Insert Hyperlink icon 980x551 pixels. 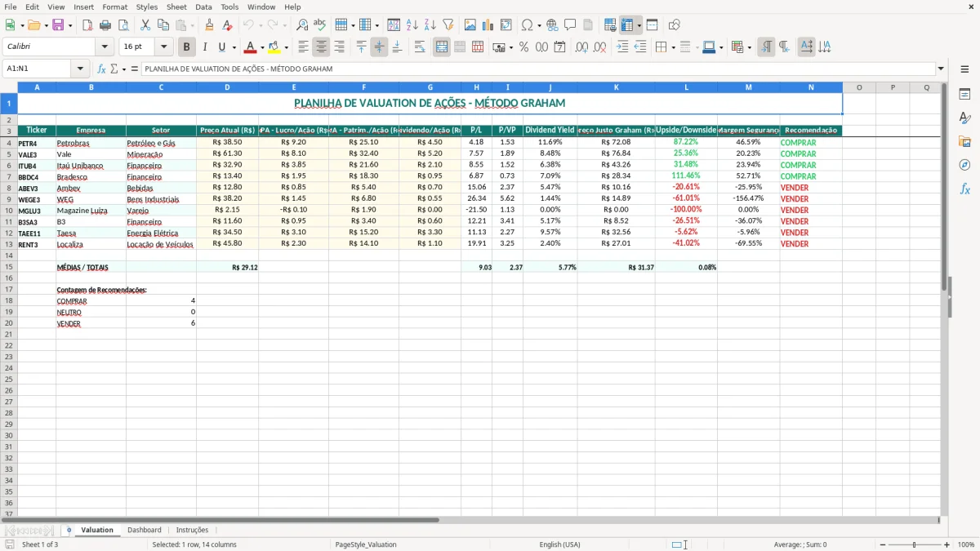coord(552,25)
